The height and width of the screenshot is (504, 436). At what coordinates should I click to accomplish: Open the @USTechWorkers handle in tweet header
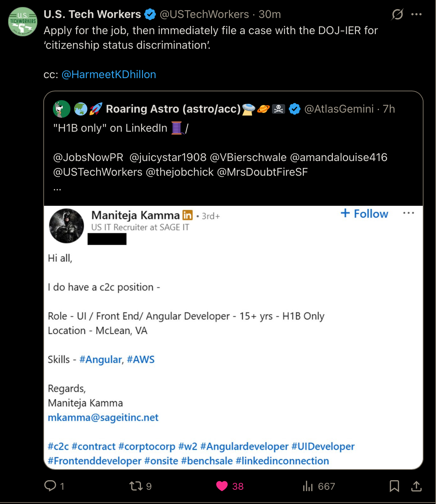coord(204,14)
